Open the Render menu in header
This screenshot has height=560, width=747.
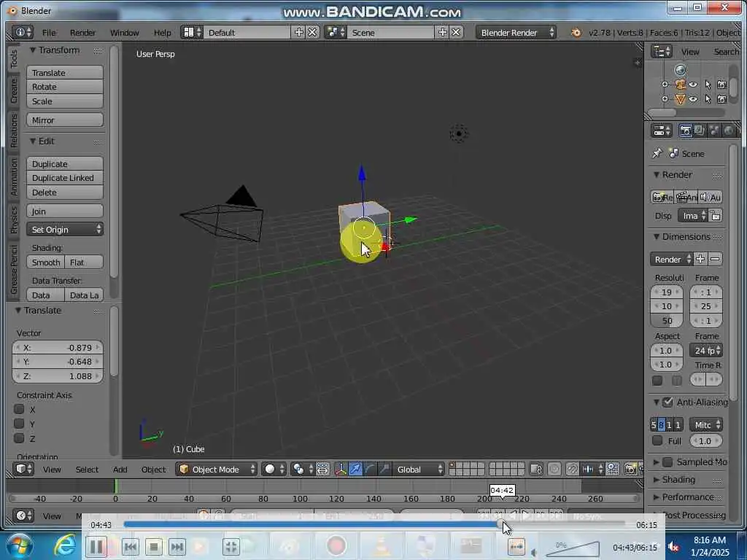click(x=82, y=32)
